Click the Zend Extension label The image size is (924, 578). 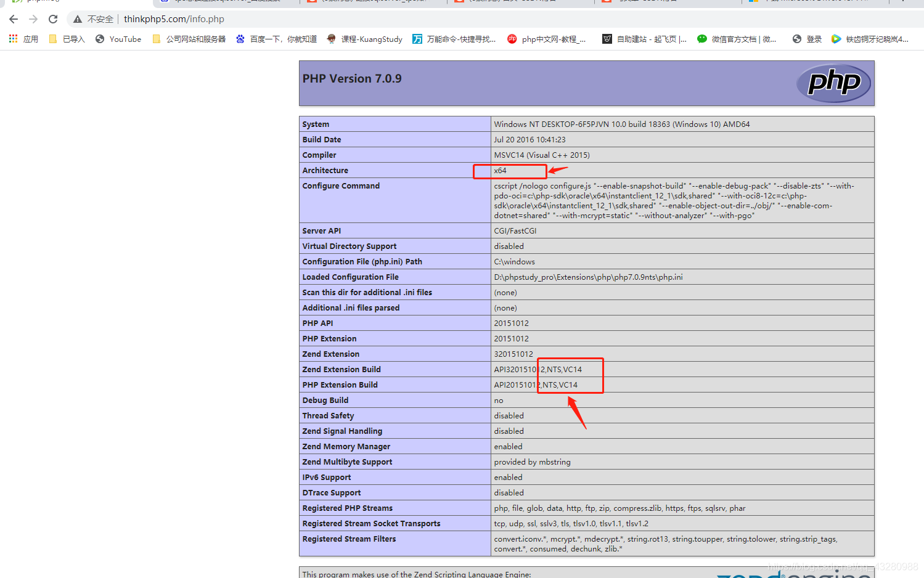click(330, 354)
